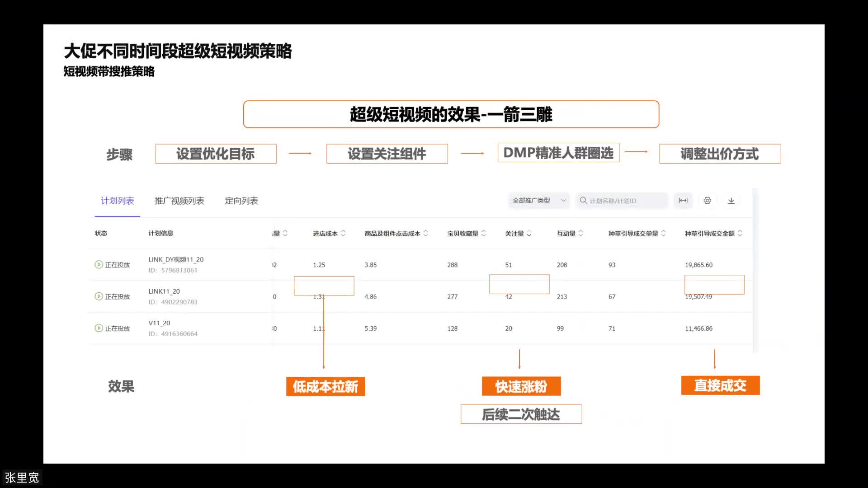Click the 设置优化目标 step box
The height and width of the screenshot is (488, 868).
coord(216,154)
